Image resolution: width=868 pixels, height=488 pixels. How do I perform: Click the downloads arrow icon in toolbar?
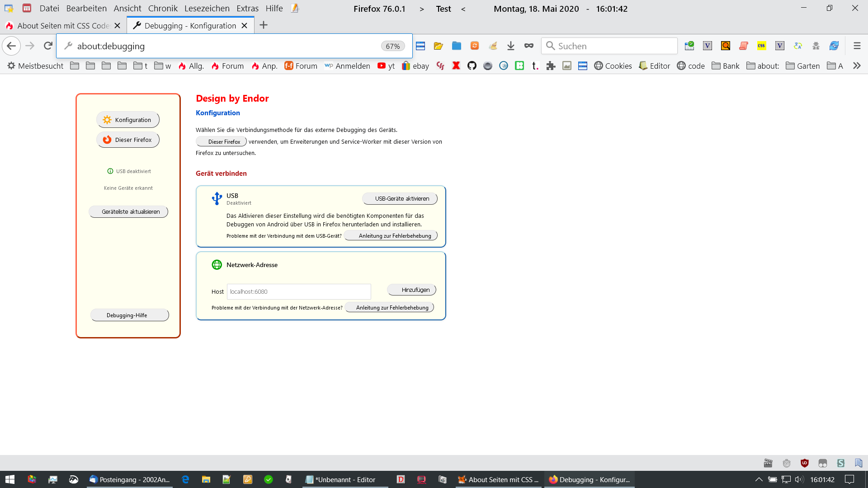point(511,46)
